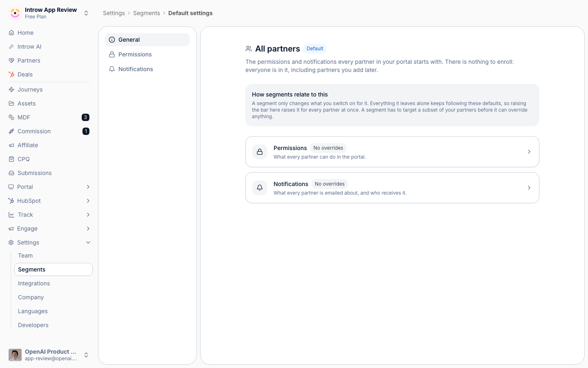This screenshot has width=588, height=368.
Task: Open the user account menu chevron
Action: coord(86,355)
